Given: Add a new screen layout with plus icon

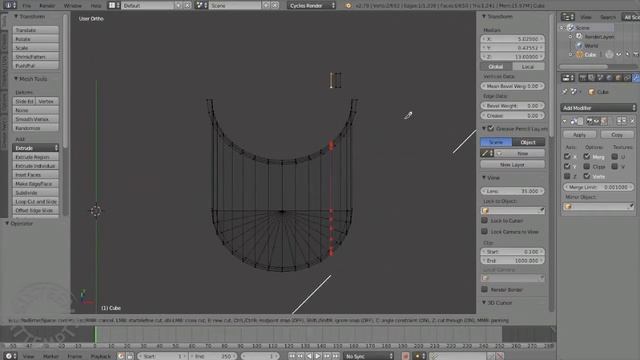Looking at the screenshot, I should pyautogui.click(x=179, y=5).
